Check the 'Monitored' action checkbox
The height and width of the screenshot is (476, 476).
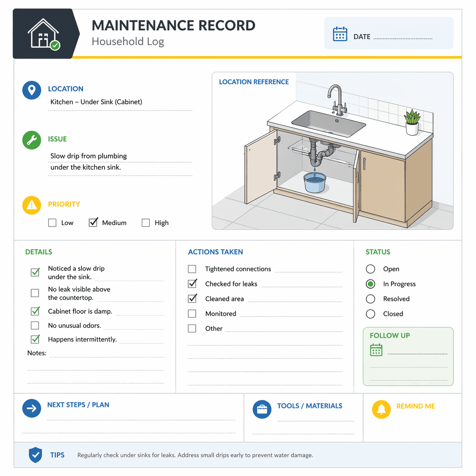(x=192, y=314)
